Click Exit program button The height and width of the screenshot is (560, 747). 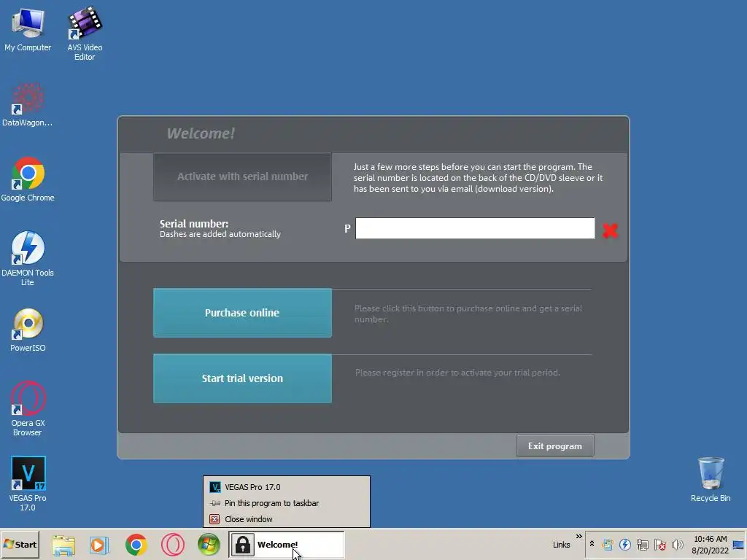coord(555,446)
